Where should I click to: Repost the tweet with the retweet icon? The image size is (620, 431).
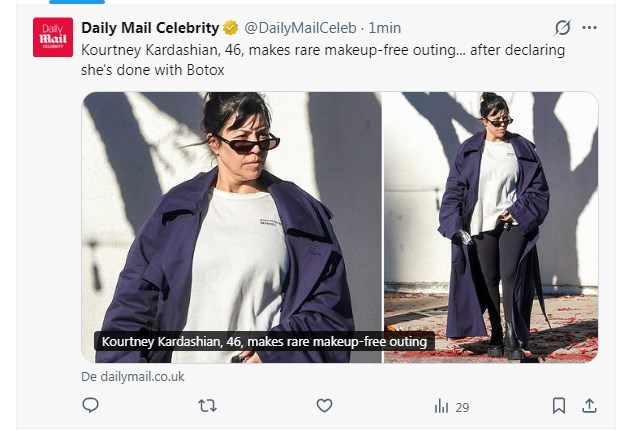pyautogui.click(x=207, y=405)
